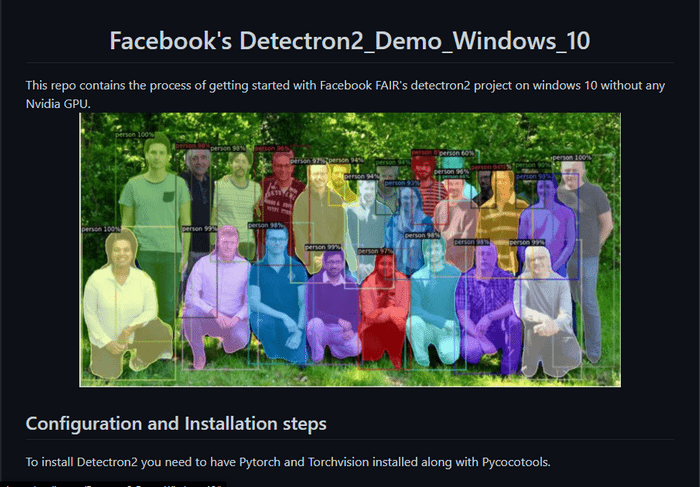
Task: Click the Facebook's Detectron2_Demo_Windows_10 heading
Action: pos(350,41)
